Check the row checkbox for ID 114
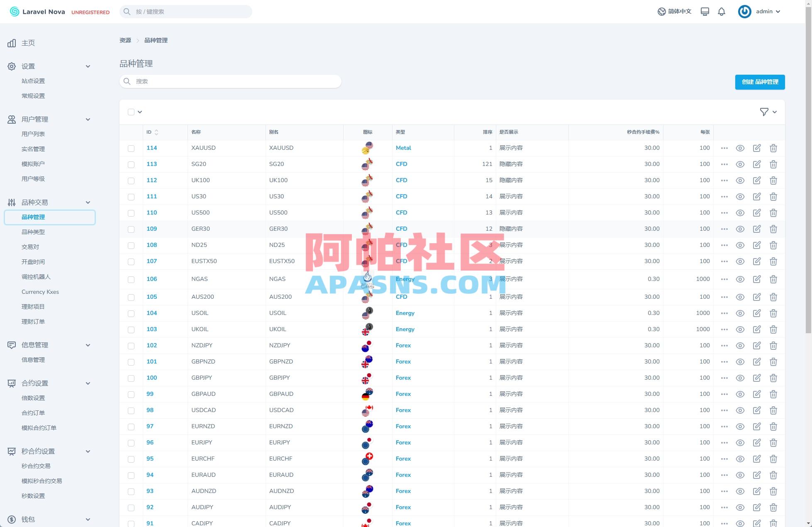This screenshot has width=812, height=527. (131, 148)
